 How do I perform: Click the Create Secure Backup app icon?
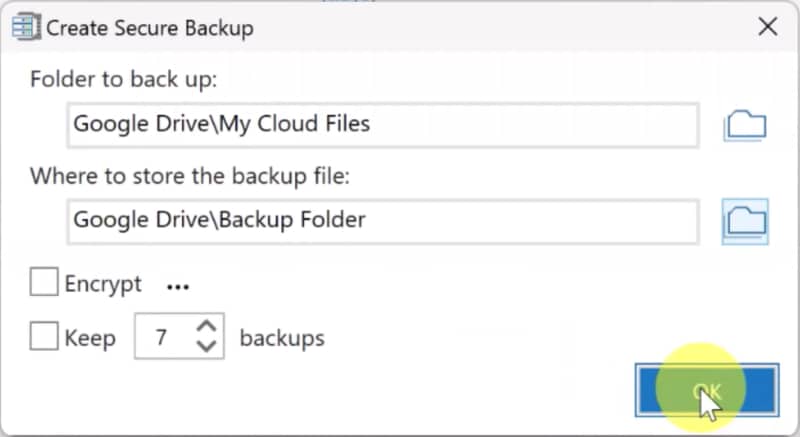[20, 27]
